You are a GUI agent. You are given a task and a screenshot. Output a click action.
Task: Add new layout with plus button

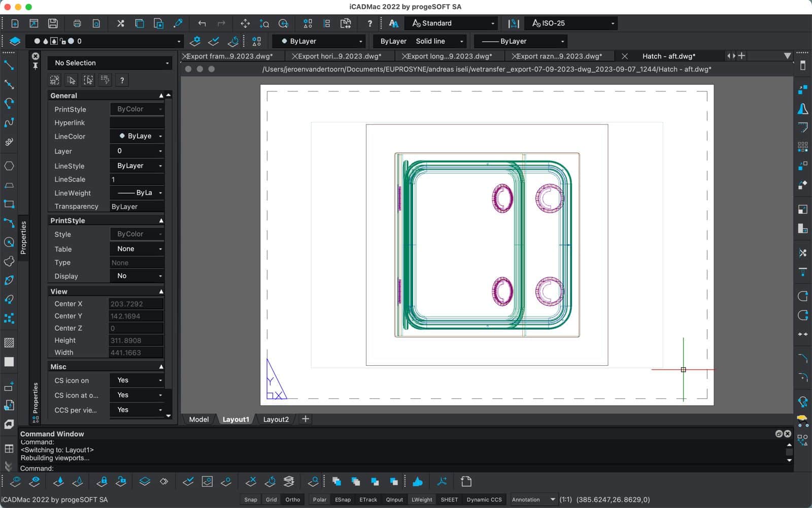point(305,419)
